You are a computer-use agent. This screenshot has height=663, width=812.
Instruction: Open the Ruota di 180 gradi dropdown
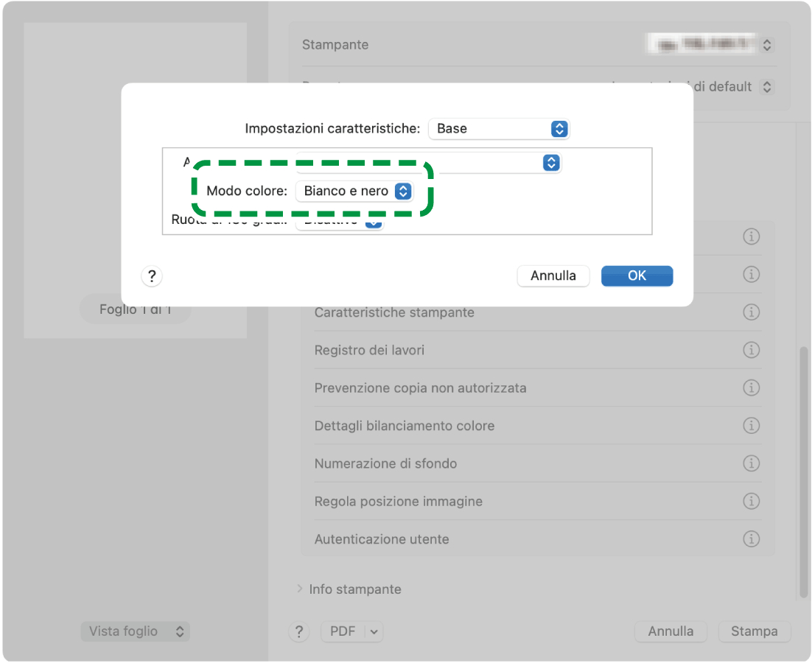339,222
